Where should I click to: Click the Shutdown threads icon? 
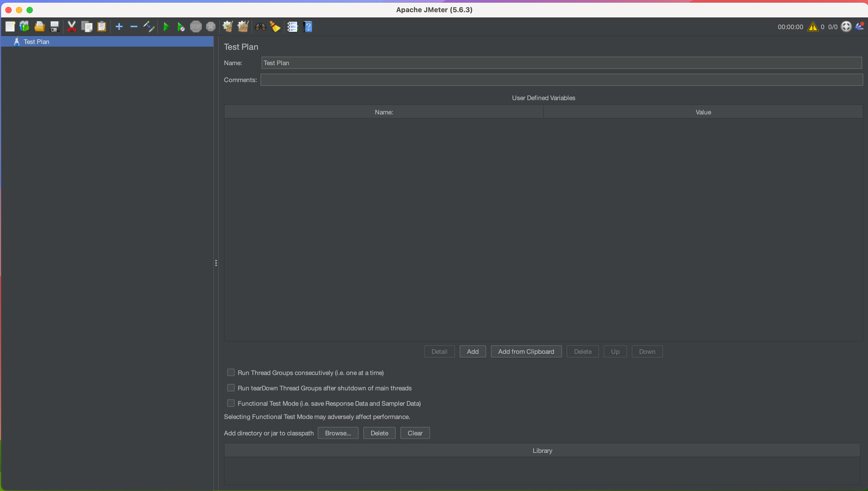pos(211,27)
